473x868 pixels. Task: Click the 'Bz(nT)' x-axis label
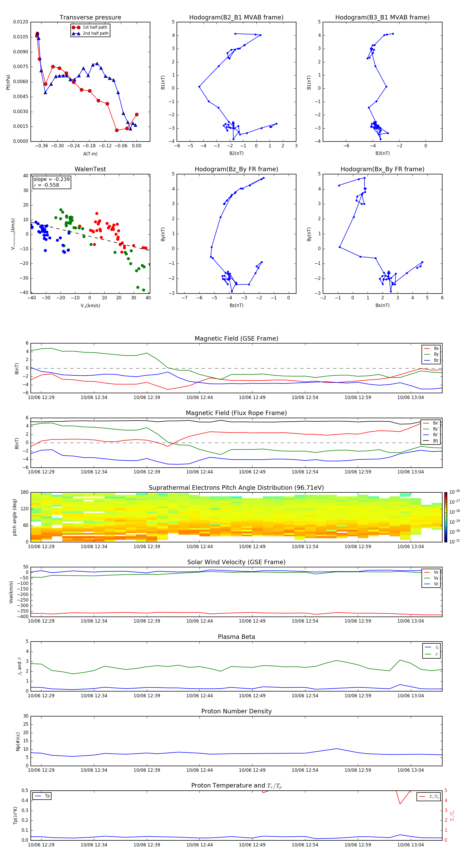(x=236, y=305)
